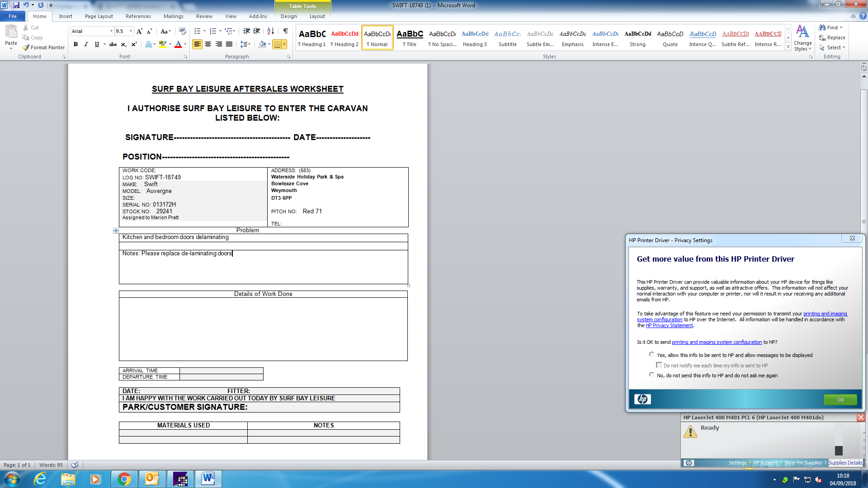The image size is (868, 488).
Task: Click the bullets list icon
Action: click(197, 31)
